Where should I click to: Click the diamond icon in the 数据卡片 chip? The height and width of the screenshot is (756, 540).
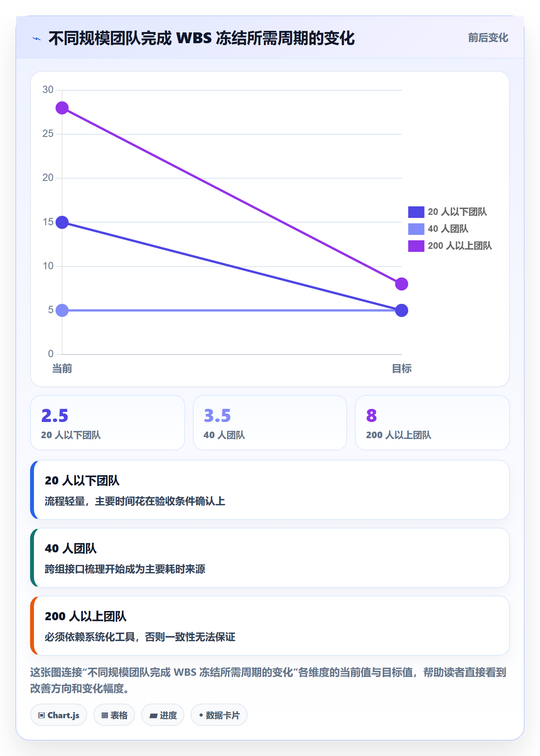pyautogui.click(x=201, y=715)
